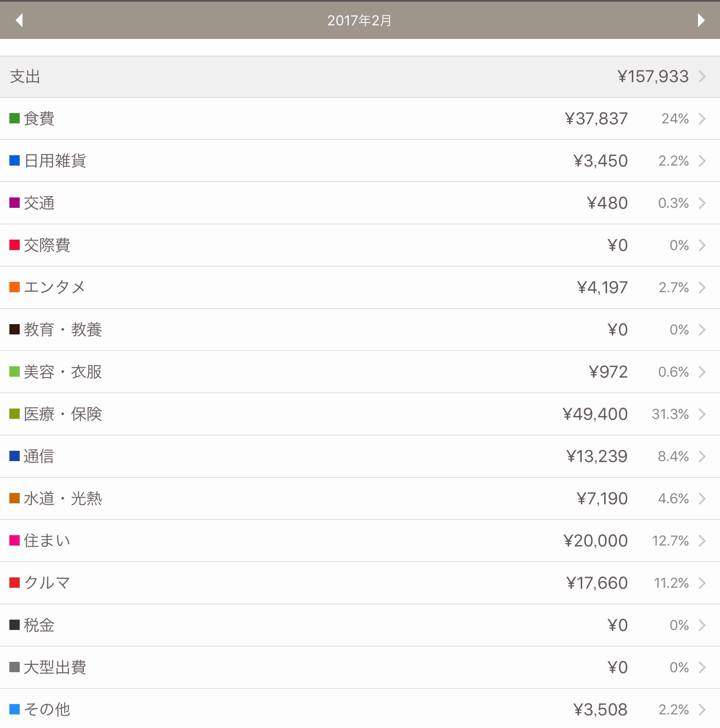This screenshot has width=720, height=728.
Task: Click the dark blue 通信 color square
Action: tap(15, 456)
